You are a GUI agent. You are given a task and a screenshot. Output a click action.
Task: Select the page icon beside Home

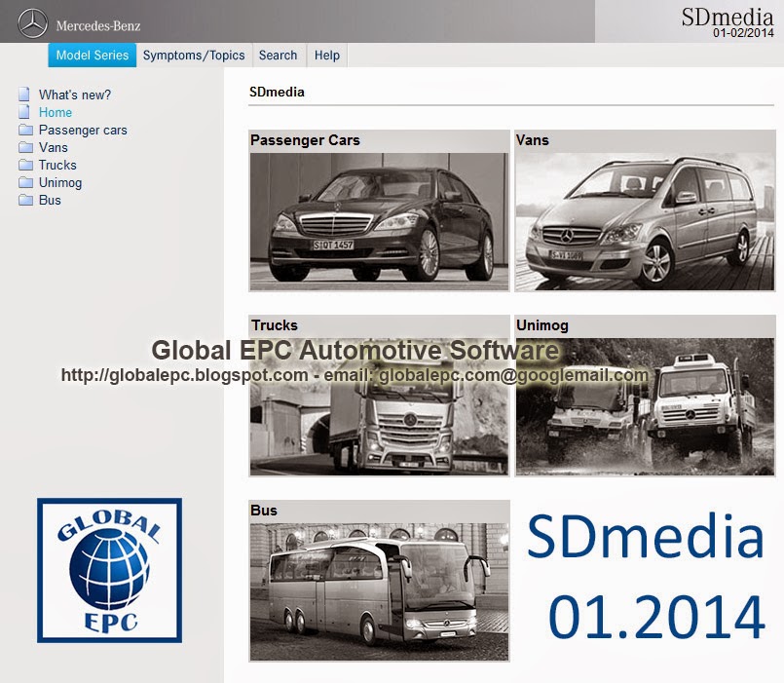coord(23,112)
